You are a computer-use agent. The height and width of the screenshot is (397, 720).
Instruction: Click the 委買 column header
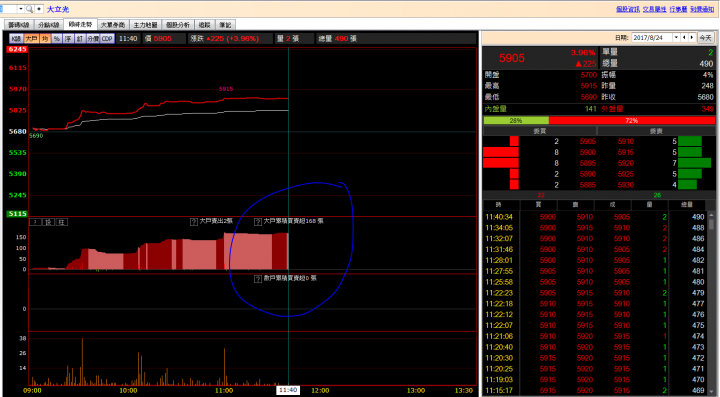pyautogui.click(x=540, y=131)
